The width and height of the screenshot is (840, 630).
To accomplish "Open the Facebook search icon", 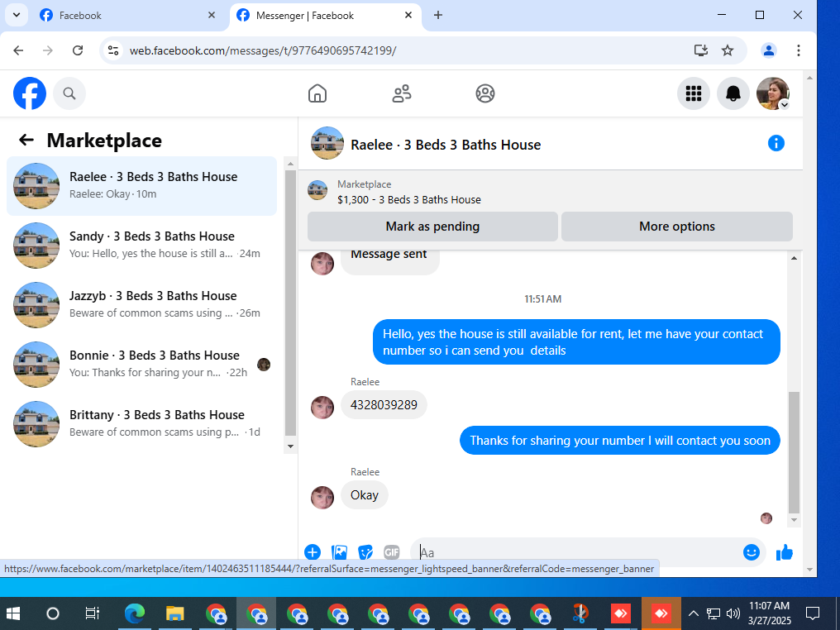I will (69, 93).
